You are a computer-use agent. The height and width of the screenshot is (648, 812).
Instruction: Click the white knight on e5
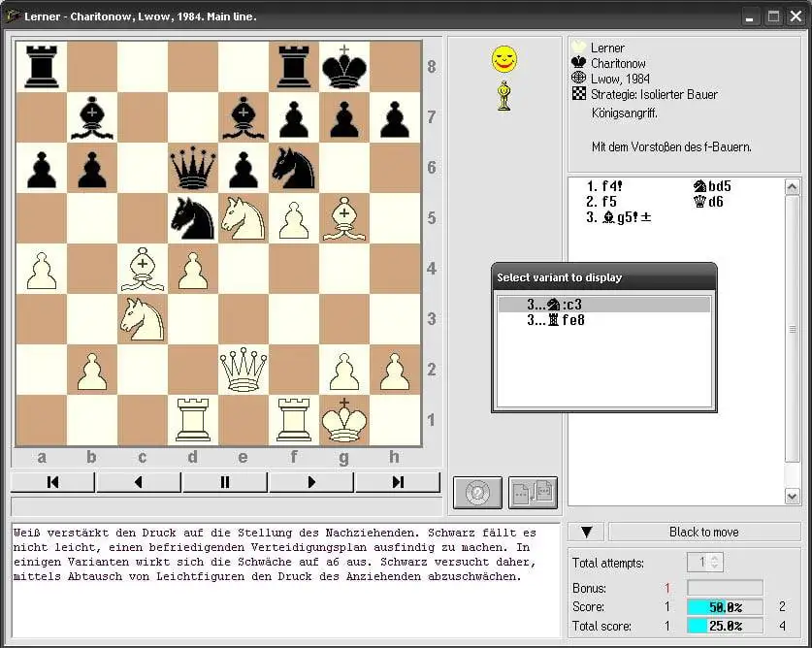click(244, 217)
